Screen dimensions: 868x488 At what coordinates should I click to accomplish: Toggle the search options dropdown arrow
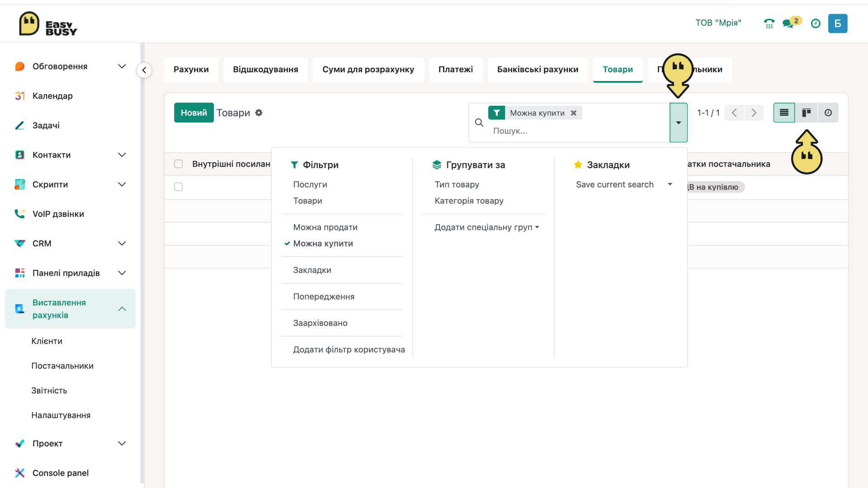click(x=679, y=122)
